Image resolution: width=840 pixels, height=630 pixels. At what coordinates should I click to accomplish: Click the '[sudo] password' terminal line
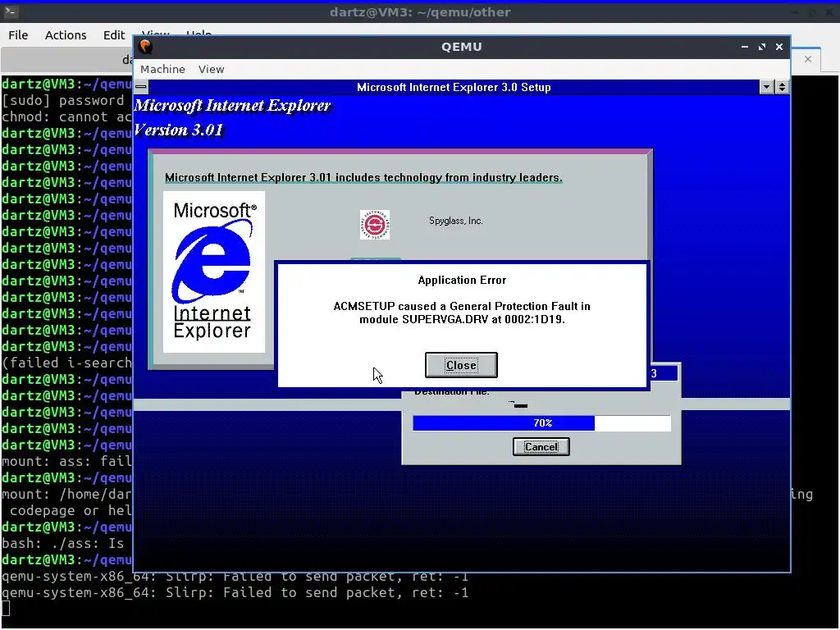[x=63, y=100]
